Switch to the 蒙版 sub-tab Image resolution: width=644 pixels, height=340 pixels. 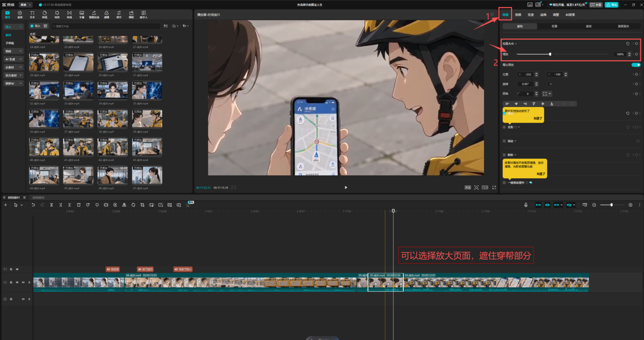(x=589, y=26)
